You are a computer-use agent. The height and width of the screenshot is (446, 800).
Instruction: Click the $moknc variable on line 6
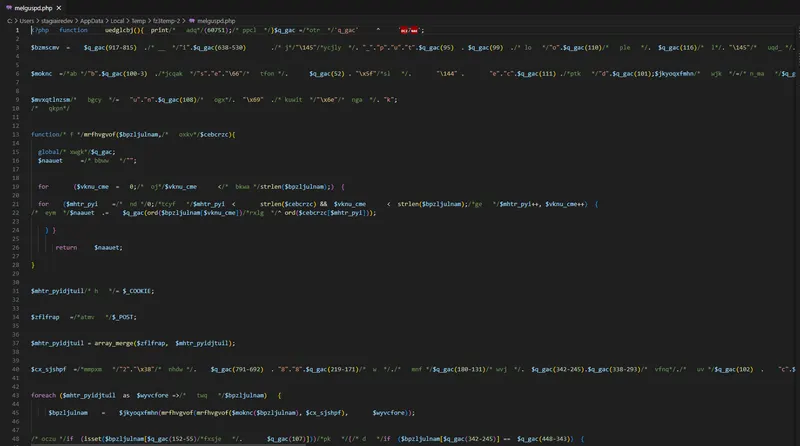41,73
